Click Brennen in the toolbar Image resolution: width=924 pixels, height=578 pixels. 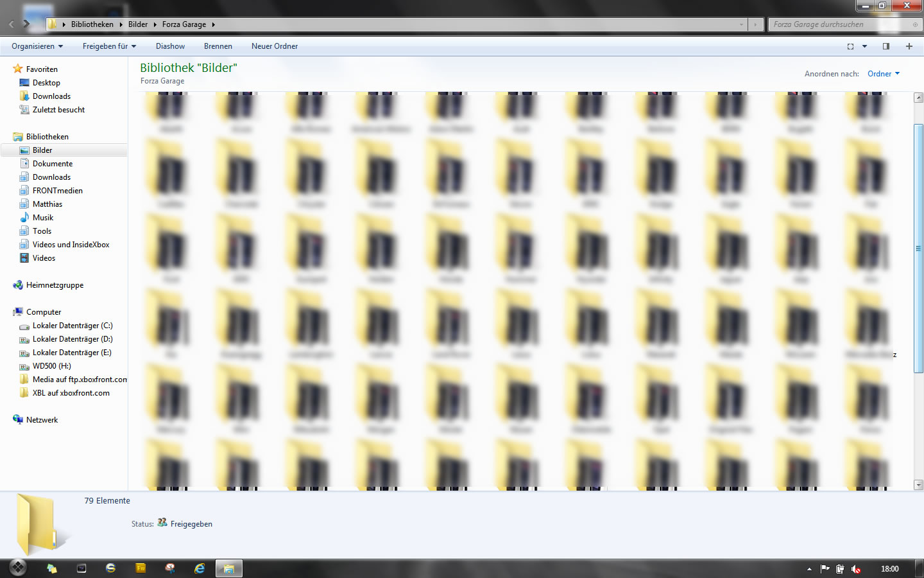pos(218,46)
